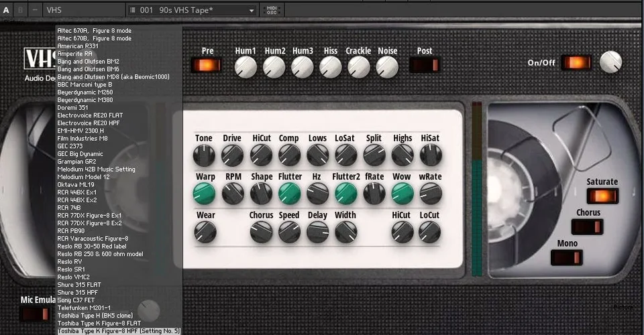Click the Shape knob
The image size is (644, 335).
[x=261, y=194]
